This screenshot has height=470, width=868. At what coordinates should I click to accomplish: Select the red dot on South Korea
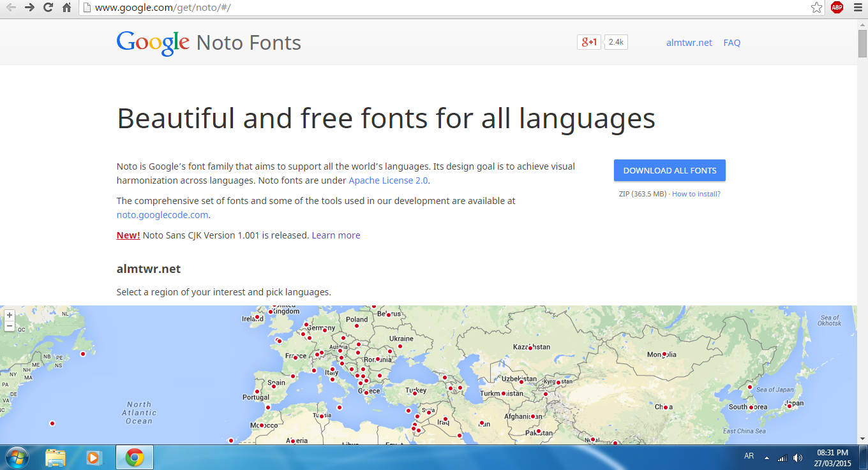(751, 407)
